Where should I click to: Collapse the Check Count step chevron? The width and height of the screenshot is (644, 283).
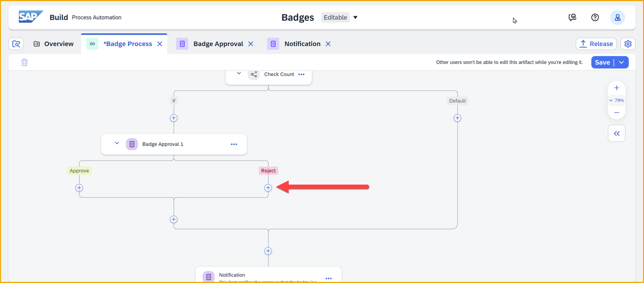click(239, 73)
